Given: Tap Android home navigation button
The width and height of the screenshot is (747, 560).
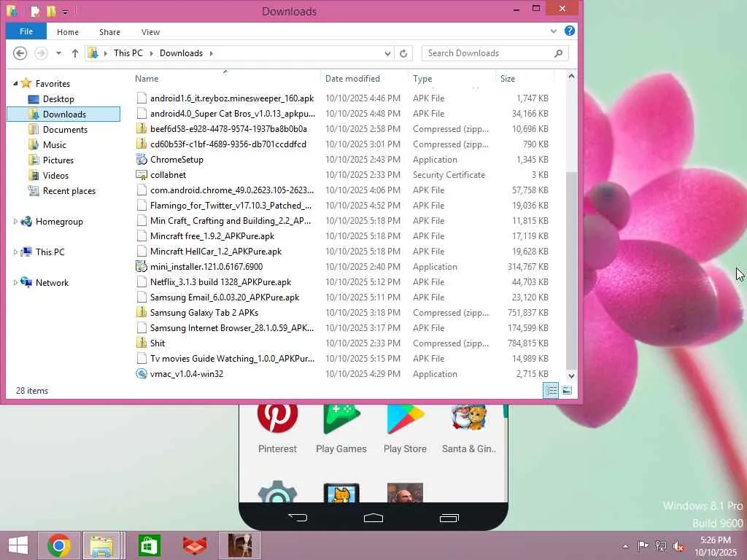Looking at the screenshot, I should (373, 518).
